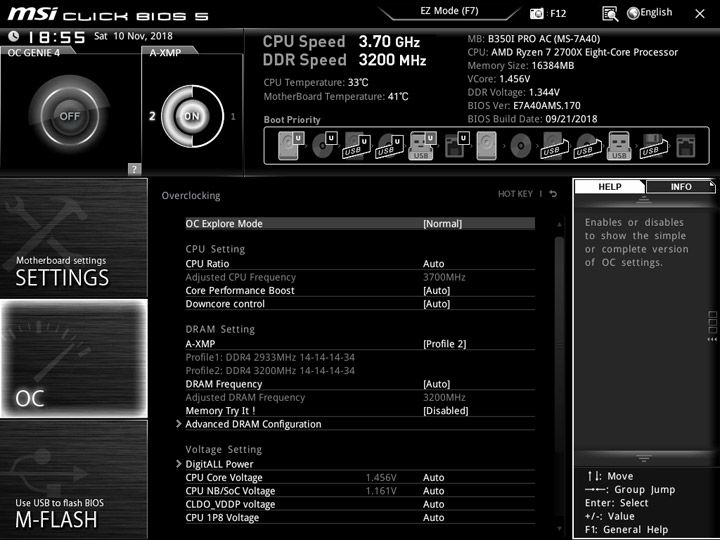
Task: Select the legacy network boot icon at the end
Action: click(x=686, y=146)
